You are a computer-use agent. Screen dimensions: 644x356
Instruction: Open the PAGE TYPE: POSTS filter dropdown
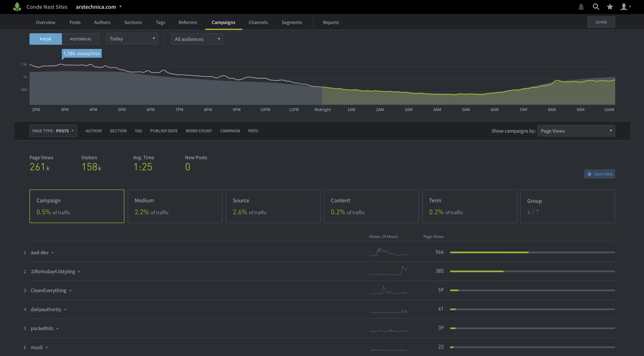53,131
